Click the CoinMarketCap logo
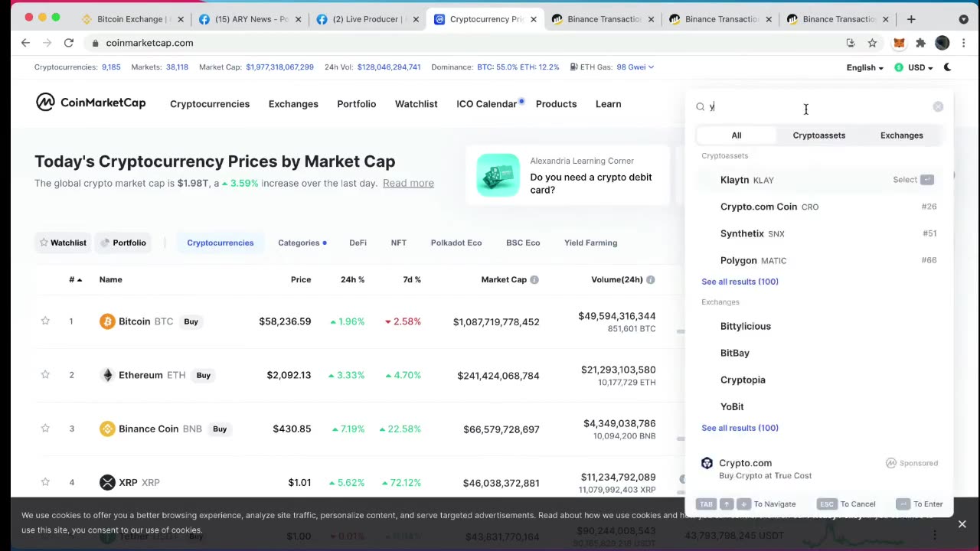Screen dimensions: 980x551 pos(90,103)
